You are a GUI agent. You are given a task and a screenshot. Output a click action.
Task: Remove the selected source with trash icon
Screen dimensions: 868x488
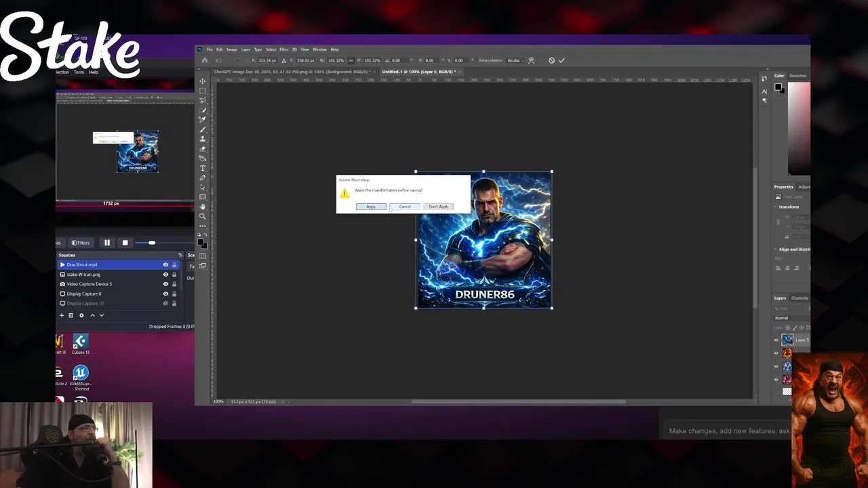[71, 315]
